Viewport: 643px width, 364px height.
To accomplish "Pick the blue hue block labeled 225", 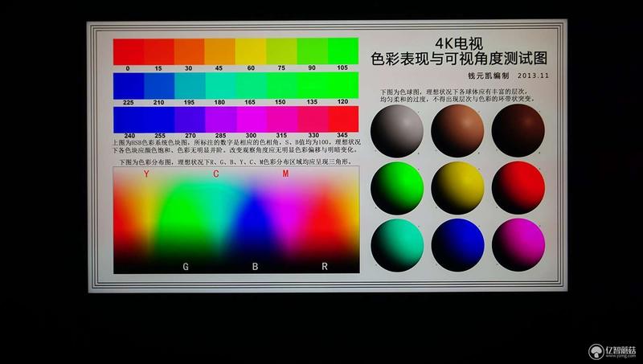I will 129,86.
